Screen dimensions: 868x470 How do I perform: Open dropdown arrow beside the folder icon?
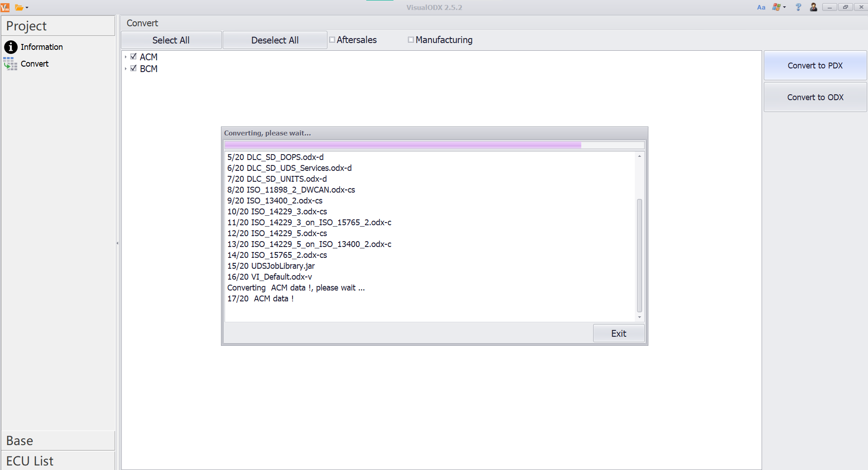pos(27,8)
